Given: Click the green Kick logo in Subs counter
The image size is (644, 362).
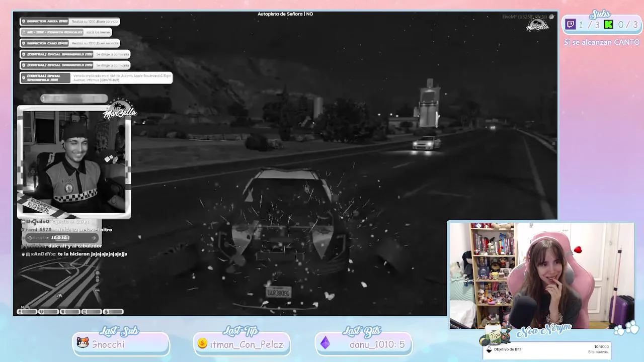Looking at the screenshot, I should (608, 24).
